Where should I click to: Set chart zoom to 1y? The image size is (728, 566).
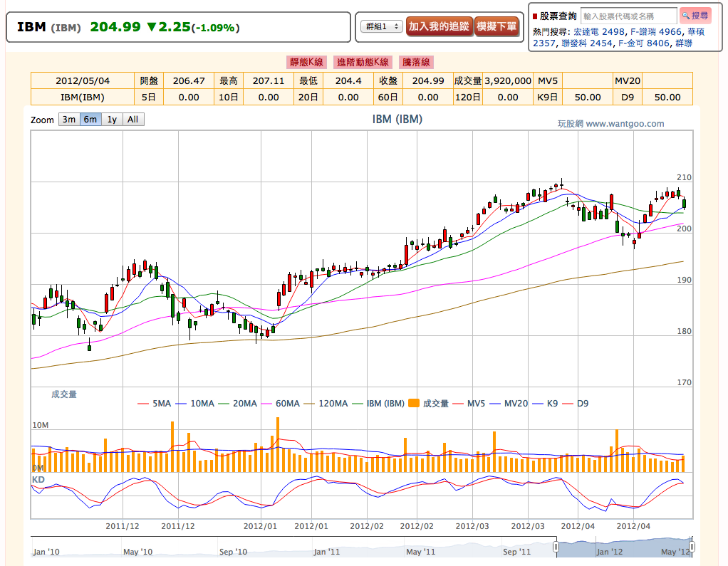(x=112, y=119)
